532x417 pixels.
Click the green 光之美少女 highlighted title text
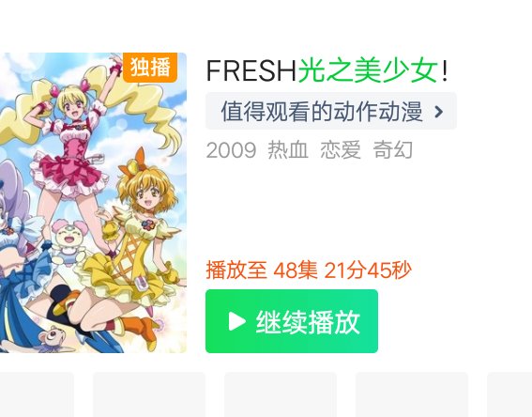pyautogui.click(x=368, y=70)
